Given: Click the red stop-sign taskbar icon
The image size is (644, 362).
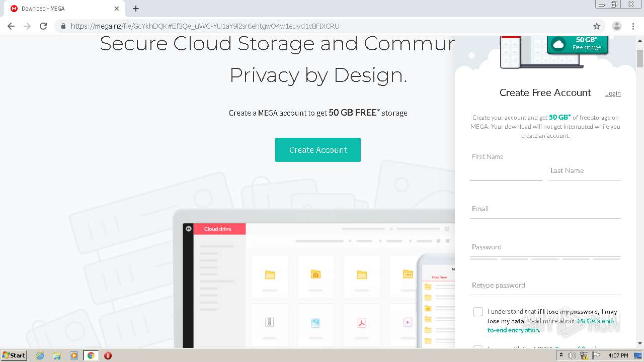Looking at the screenshot, I should coord(108,355).
